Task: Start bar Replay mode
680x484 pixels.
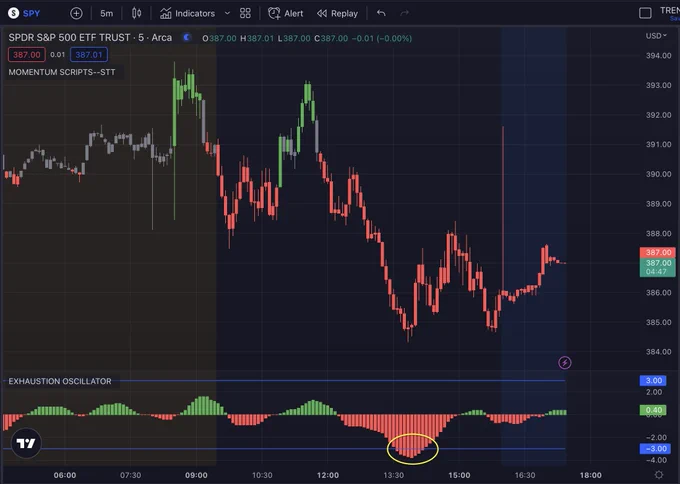Action: point(337,13)
